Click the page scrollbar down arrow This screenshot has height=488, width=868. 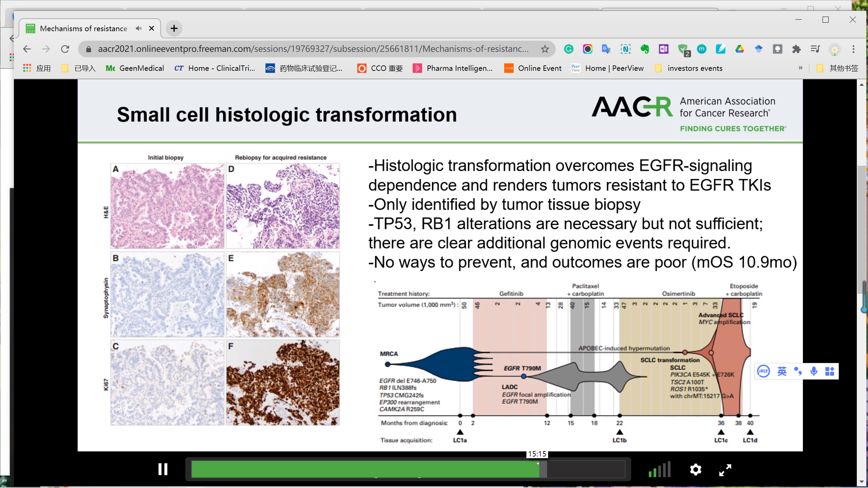pyautogui.click(x=862, y=482)
